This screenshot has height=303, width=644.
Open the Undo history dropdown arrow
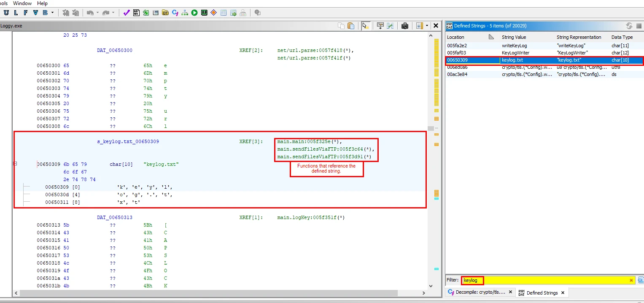coord(97,13)
